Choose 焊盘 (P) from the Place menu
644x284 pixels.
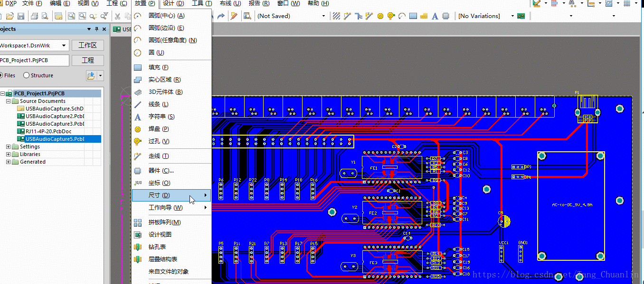pos(159,129)
